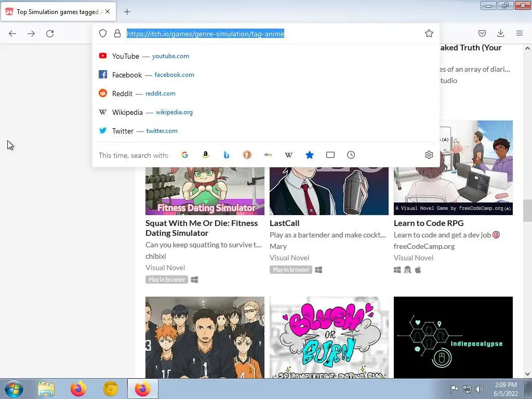Click the scrollbar up arrow

527,48
